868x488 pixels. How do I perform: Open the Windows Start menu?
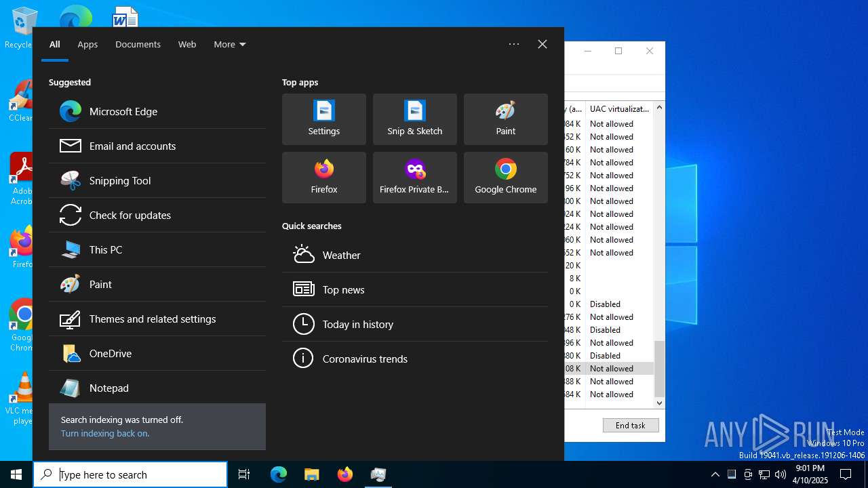point(16,474)
